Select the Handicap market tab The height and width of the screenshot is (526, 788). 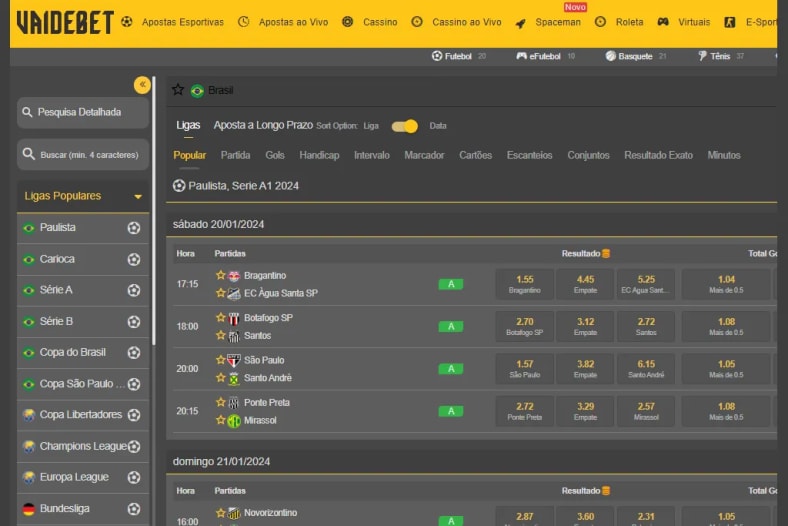(x=319, y=155)
